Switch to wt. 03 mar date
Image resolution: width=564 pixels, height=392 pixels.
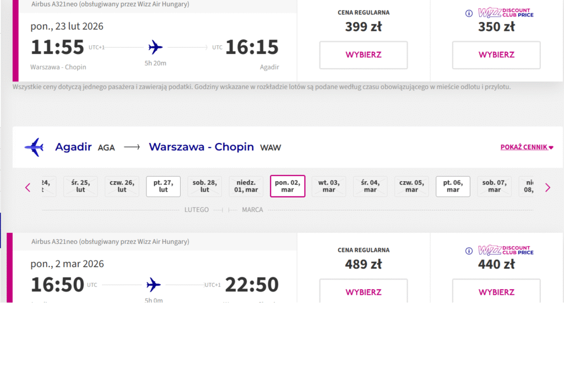329,186
